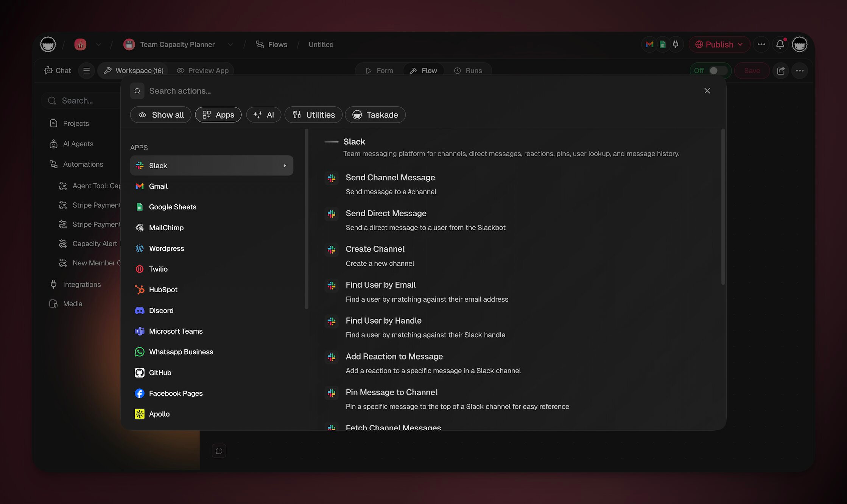Click the Gmail integration icon in header
The width and height of the screenshot is (847, 504).
(x=649, y=45)
